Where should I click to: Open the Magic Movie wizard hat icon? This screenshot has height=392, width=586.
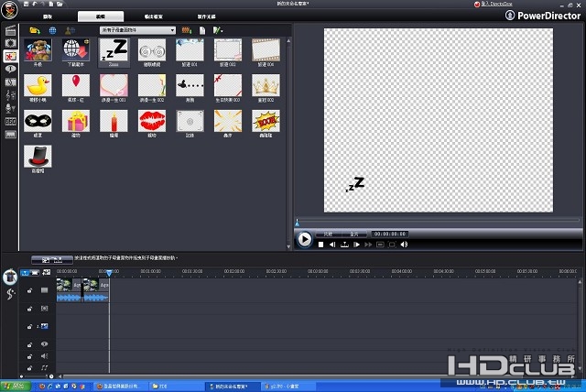point(10,277)
